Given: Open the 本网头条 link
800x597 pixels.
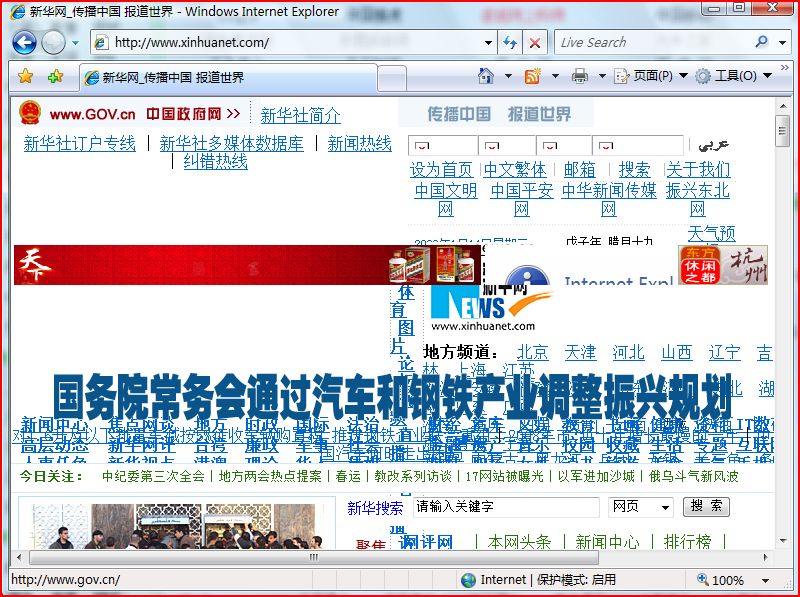Looking at the screenshot, I should tap(519, 541).
